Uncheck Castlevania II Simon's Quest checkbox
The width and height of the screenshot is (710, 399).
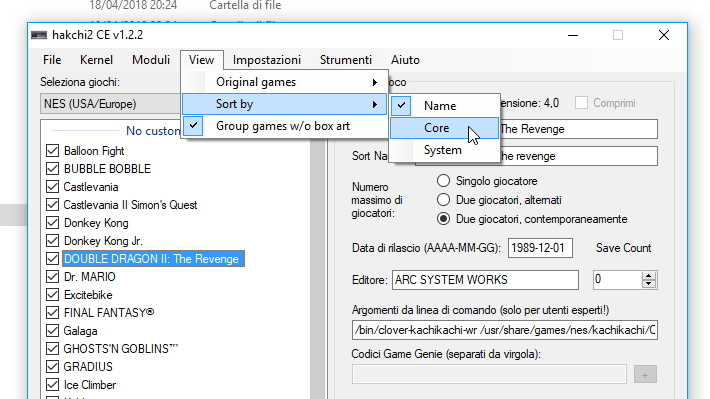[53, 205]
